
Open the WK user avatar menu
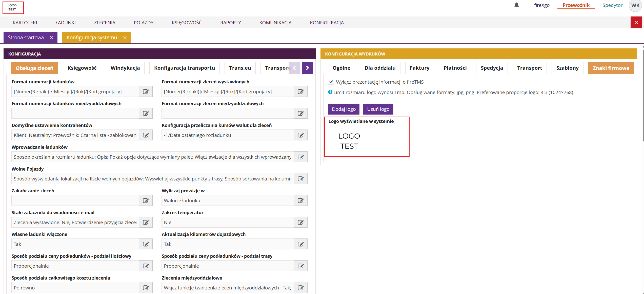pyautogui.click(x=635, y=6)
